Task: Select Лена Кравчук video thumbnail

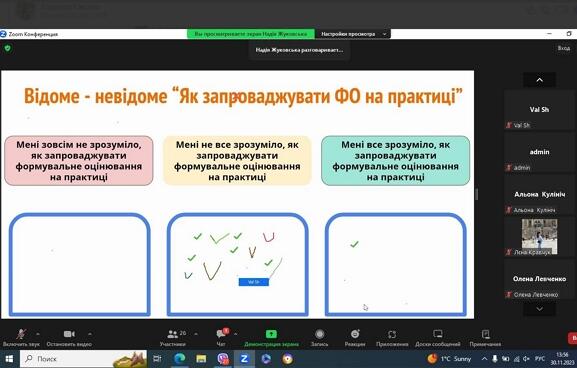Action: tap(539, 236)
